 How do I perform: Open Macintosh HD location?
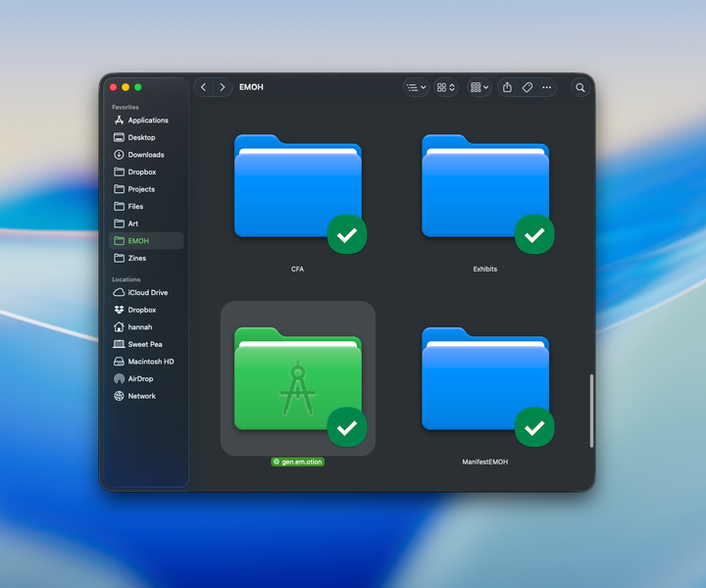[146, 362]
